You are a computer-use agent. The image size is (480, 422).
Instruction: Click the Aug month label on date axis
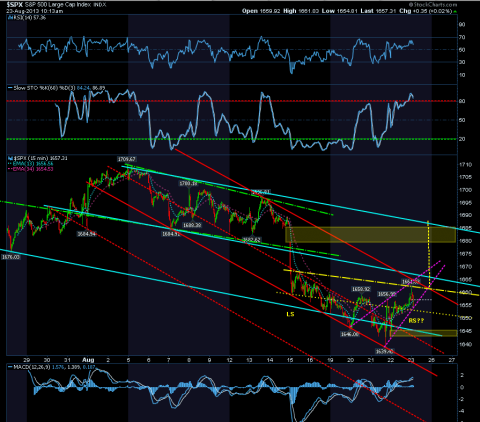(88, 360)
